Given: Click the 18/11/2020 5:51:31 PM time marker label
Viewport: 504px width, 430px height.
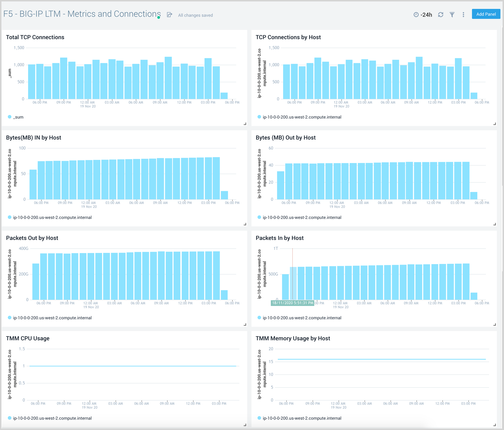Looking at the screenshot, I should point(293,303).
